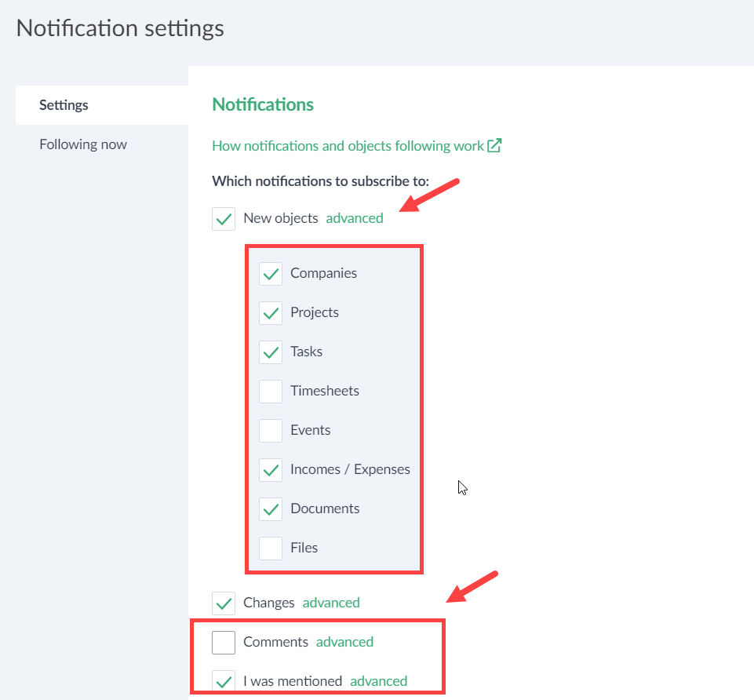
Task: Switch to the Following now tab
Action: (83, 144)
